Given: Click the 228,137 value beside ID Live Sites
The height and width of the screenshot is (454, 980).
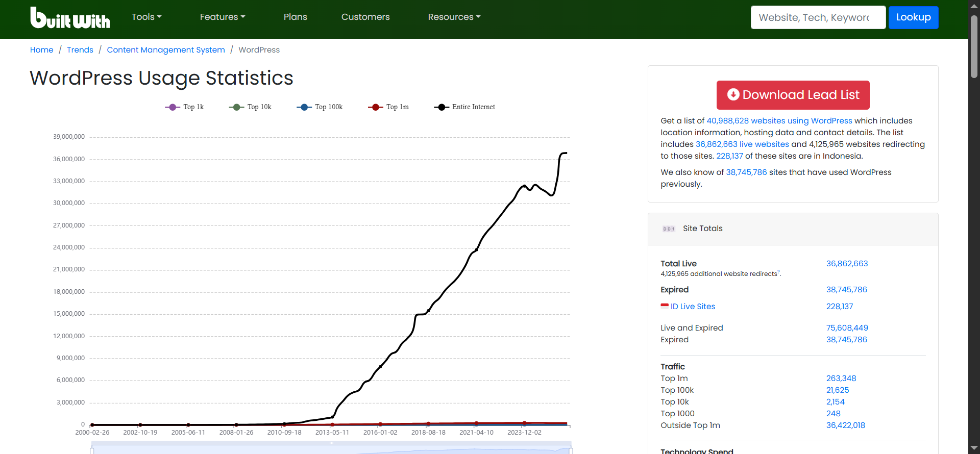Looking at the screenshot, I should tap(840, 307).
